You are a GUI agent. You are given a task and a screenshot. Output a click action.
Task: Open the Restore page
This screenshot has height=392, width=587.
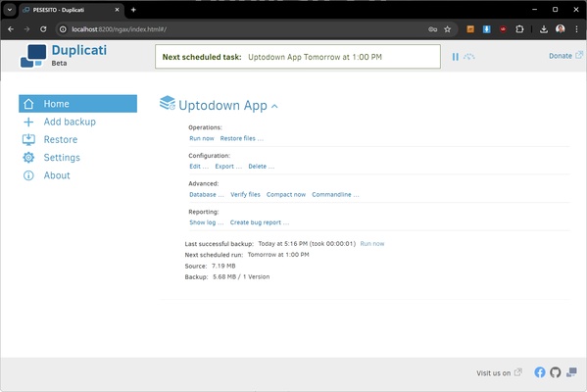tap(61, 140)
